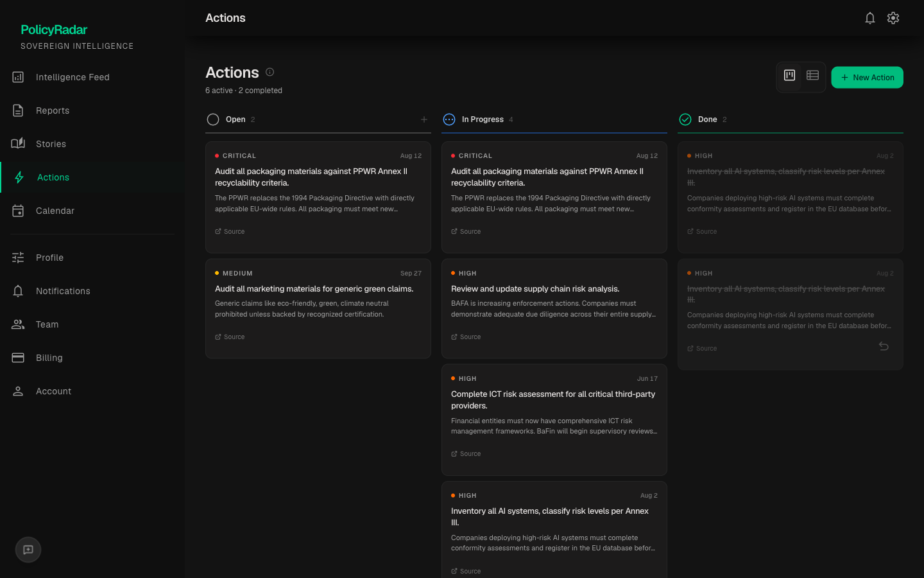Select Actions in the navigation menu
924x578 pixels.
[x=53, y=177]
